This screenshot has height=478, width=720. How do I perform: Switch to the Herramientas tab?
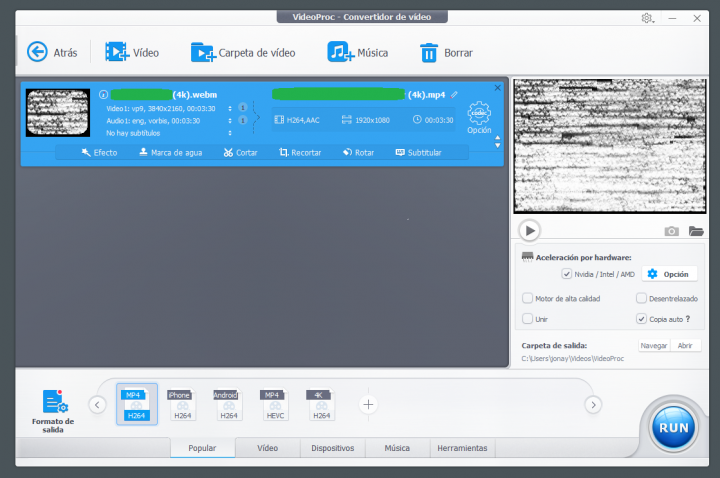click(x=462, y=448)
